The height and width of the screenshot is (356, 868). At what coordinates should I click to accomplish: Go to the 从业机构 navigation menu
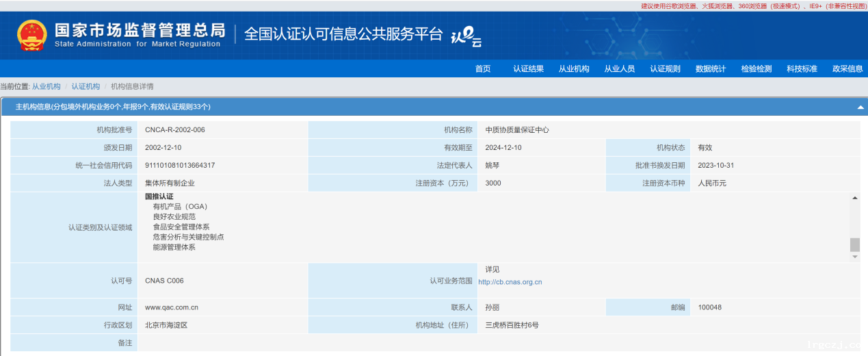click(574, 68)
